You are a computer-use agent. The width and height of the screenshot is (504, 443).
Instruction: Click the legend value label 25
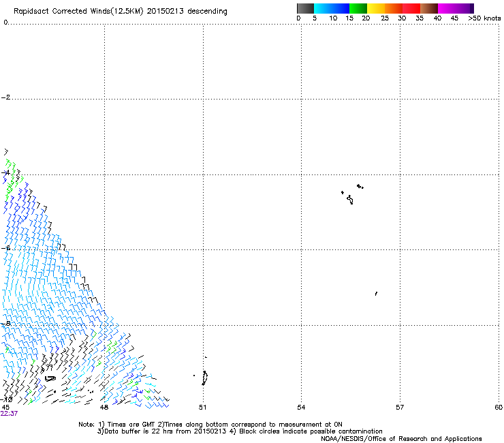(385, 18)
